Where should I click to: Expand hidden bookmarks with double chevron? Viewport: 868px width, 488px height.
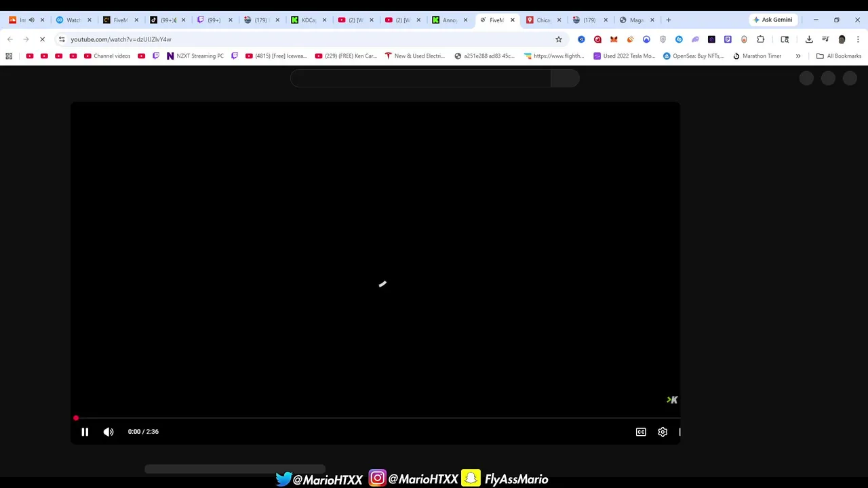point(798,56)
